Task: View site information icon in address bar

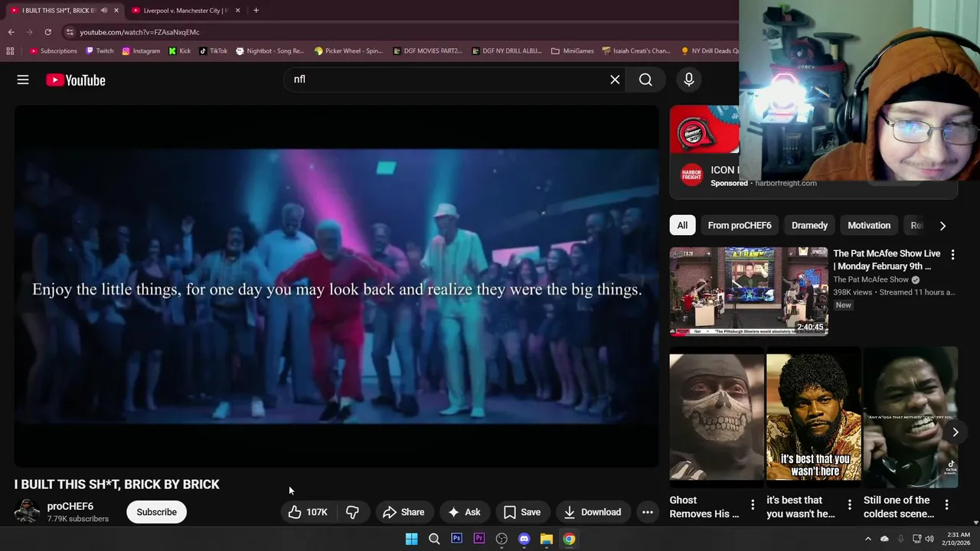Action: (x=70, y=32)
